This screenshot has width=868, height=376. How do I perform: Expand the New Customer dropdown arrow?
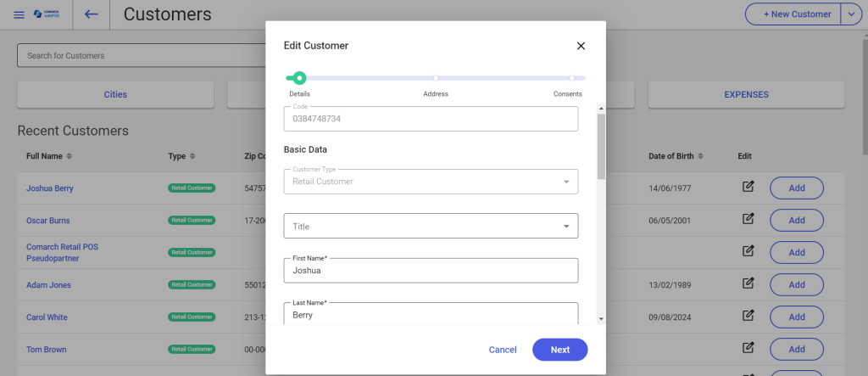pyautogui.click(x=851, y=14)
